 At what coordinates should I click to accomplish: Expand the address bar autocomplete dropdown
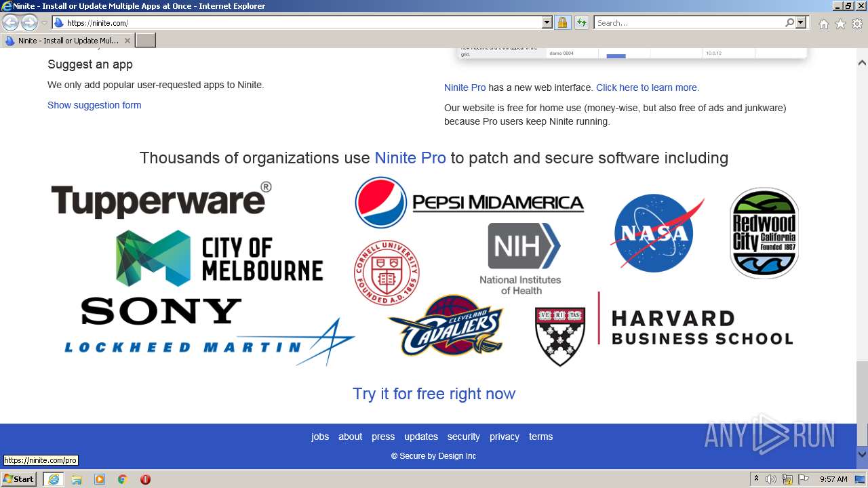pyautogui.click(x=547, y=23)
